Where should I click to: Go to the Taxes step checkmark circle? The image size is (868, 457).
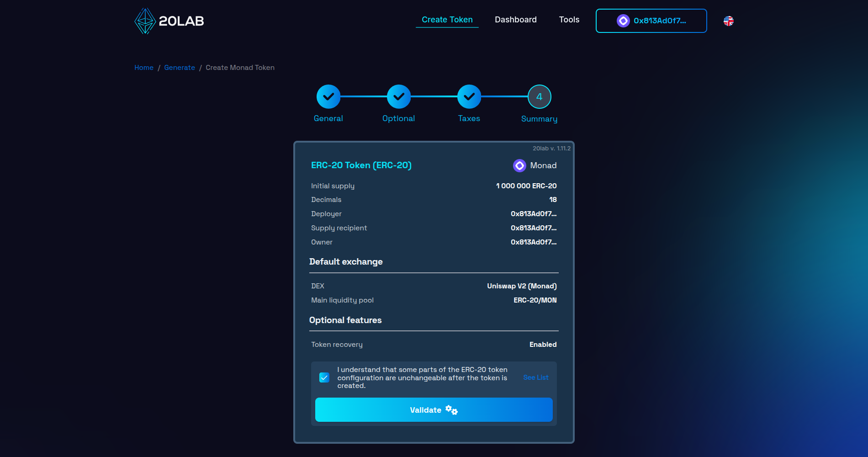(469, 97)
